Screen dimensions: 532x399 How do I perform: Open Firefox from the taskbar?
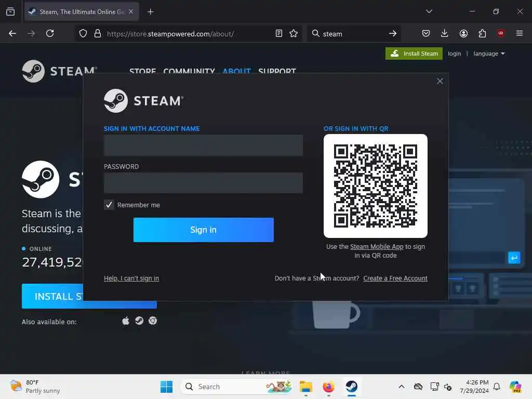tap(328, 387)
